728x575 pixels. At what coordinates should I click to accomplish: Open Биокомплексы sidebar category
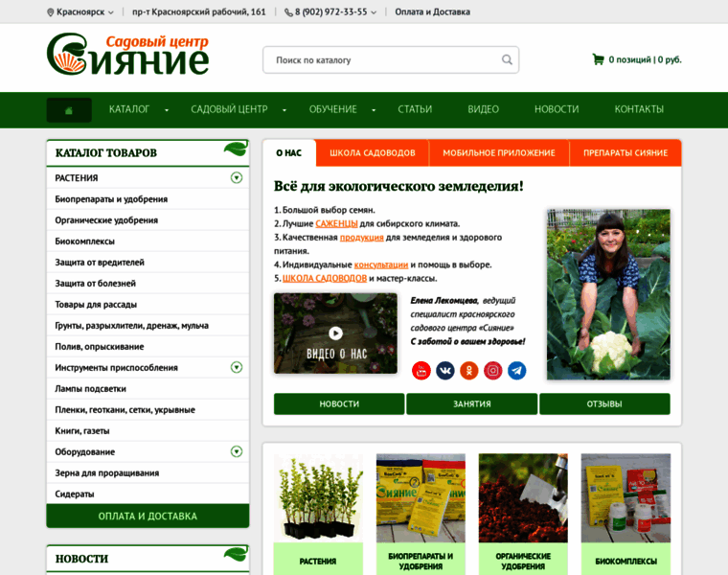148,241
